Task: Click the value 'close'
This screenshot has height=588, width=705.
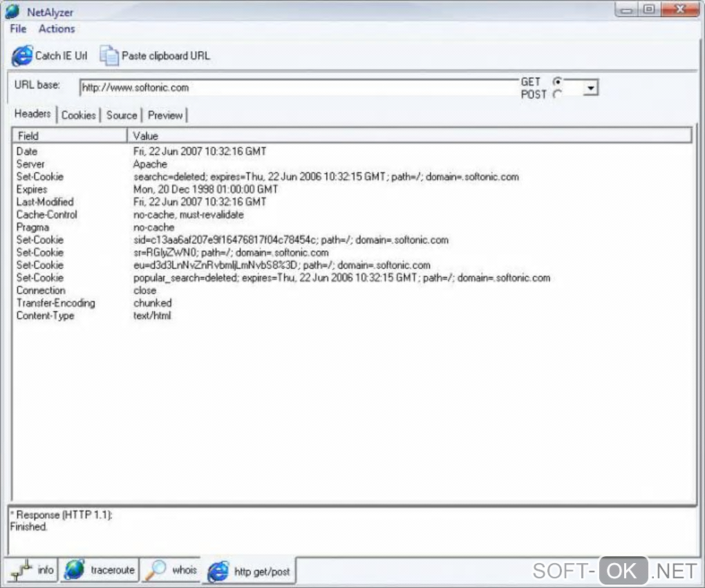Action: (144, 290)
